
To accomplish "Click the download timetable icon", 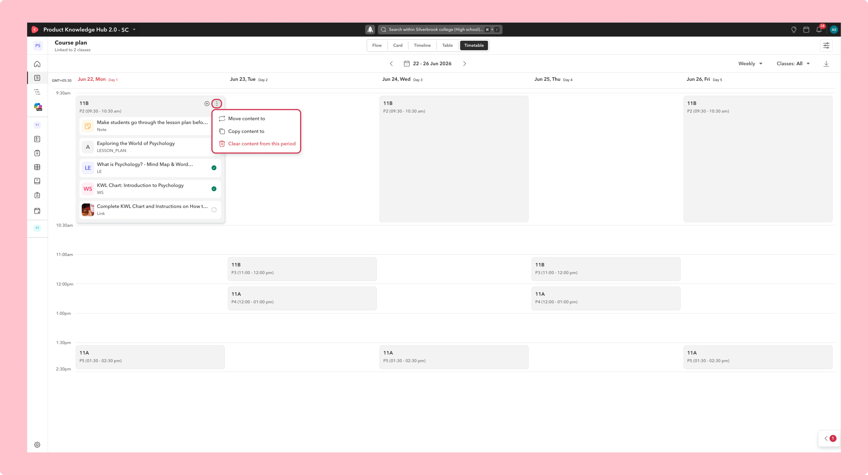I will (826, 64).
